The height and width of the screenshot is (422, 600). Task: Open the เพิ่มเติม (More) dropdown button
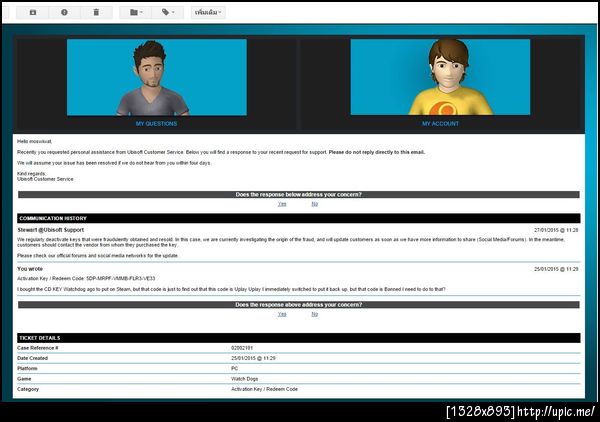pos(208,12)
